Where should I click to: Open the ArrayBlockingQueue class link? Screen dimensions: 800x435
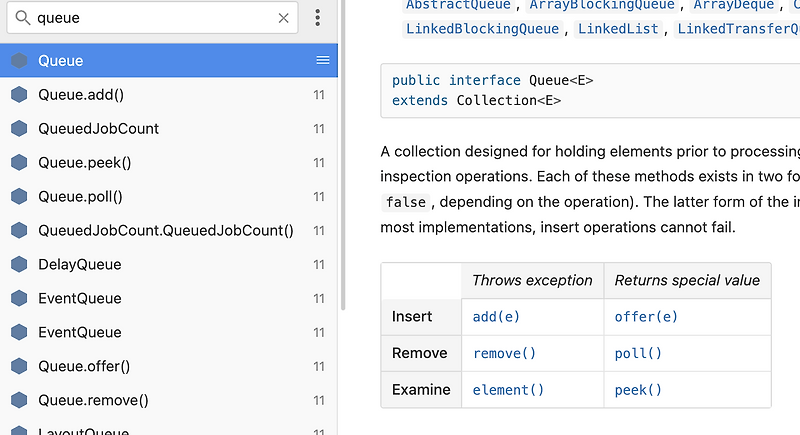[601, 5]
